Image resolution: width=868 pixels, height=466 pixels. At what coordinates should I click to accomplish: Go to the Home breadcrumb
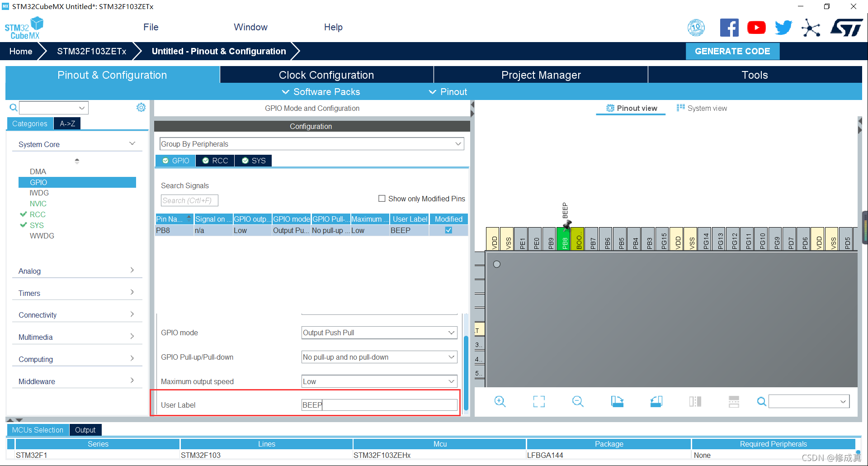[21, 51]
